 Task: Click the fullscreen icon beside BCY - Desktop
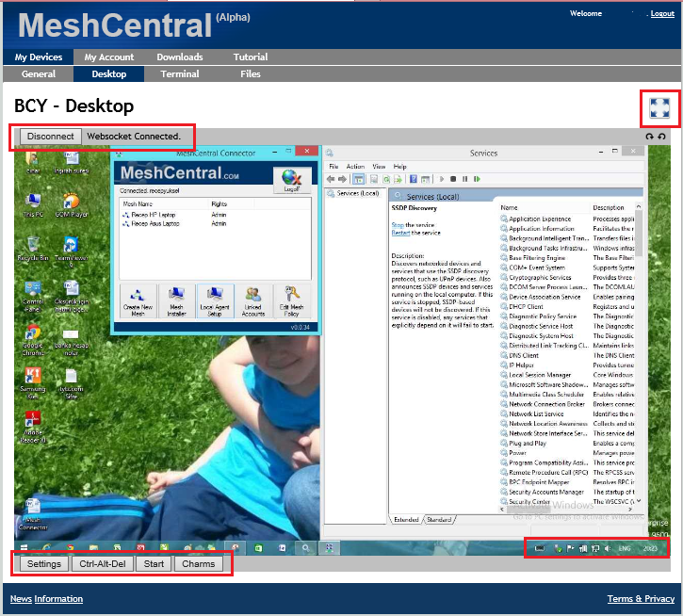pyautogui.click(x=659, y=108)
